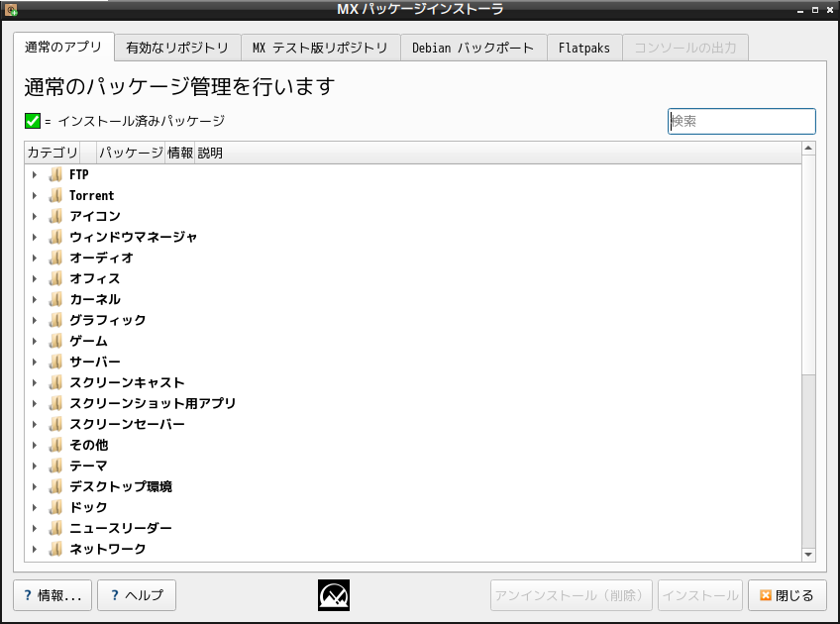Screen dimensions: 840x624
Task: Click the folder icon beside テーマ
Action: click(x=54, y=466)
